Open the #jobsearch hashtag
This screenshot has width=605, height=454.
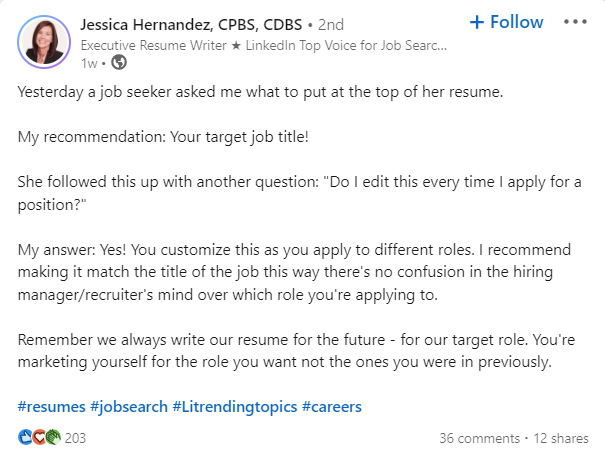click(128, 406)
